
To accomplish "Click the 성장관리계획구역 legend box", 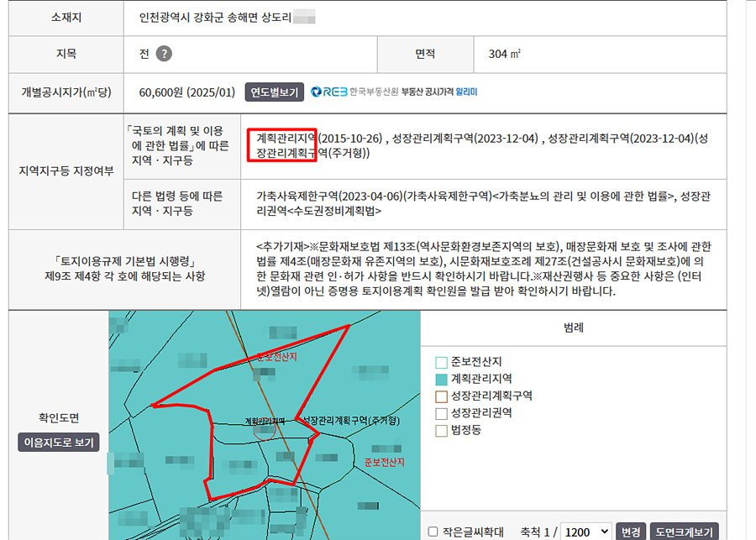I will (x=442, y=396).
